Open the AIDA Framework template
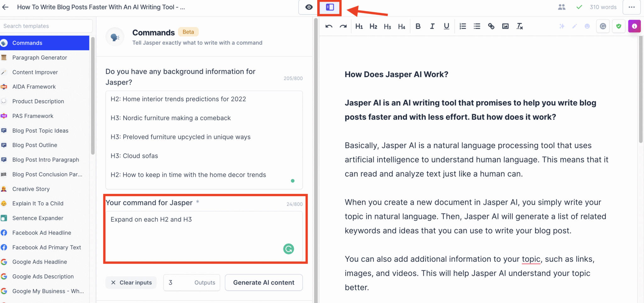The image size is (644, 303). pyautogui.click(x=33, y=87)
